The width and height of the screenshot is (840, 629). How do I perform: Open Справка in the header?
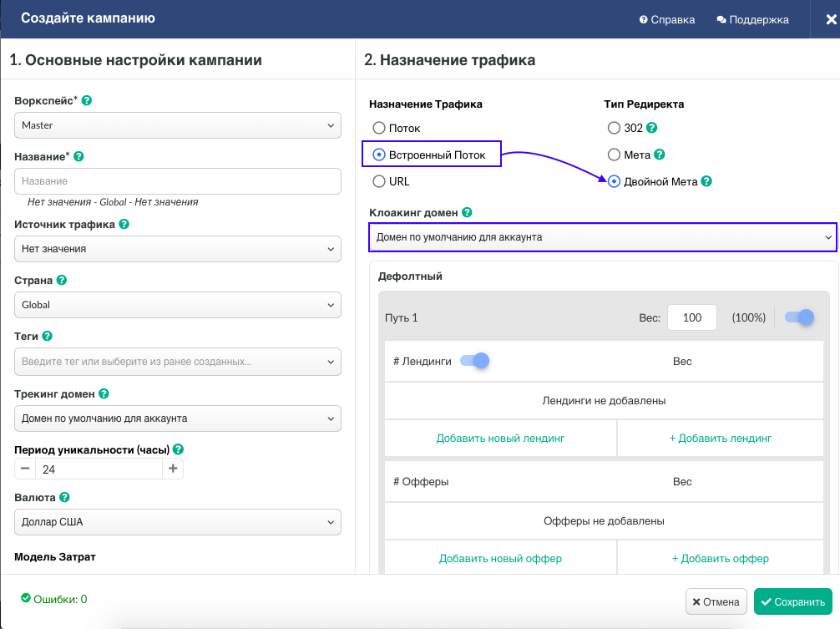click(x=667, y=19)
